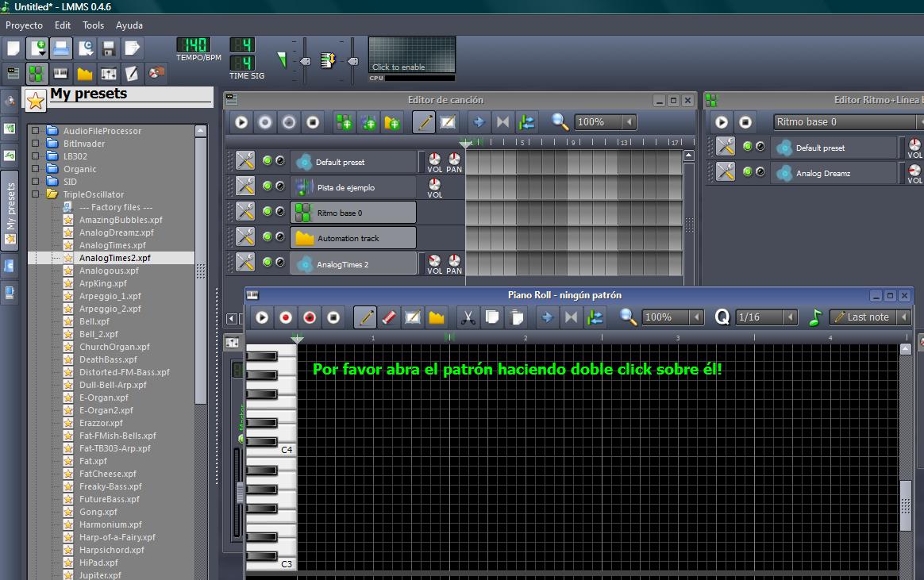Click paste icon in Piano Roll
Screen dimensions: 924x580
[x=516, y=317]
